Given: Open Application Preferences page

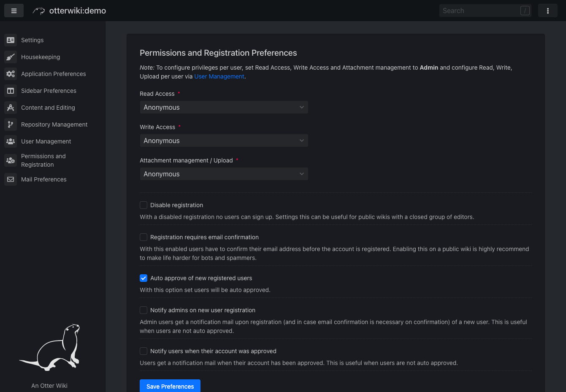Looking at the screenshot, I should click(54, 74).
